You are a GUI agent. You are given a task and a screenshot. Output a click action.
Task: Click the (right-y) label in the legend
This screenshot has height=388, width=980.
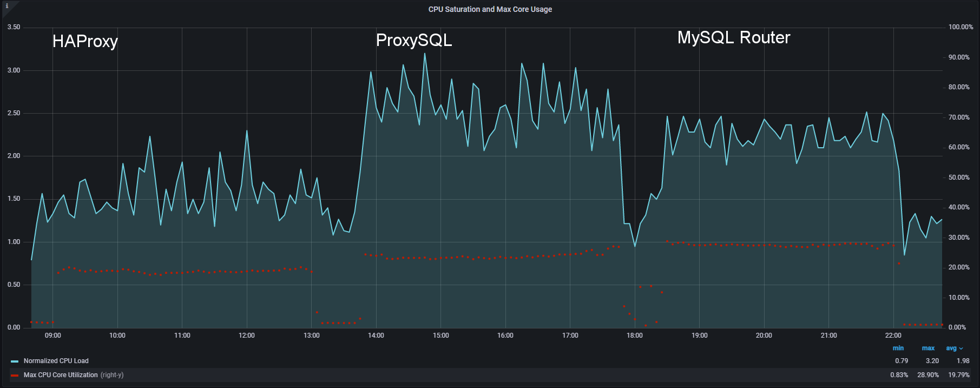tap(112, 375)
